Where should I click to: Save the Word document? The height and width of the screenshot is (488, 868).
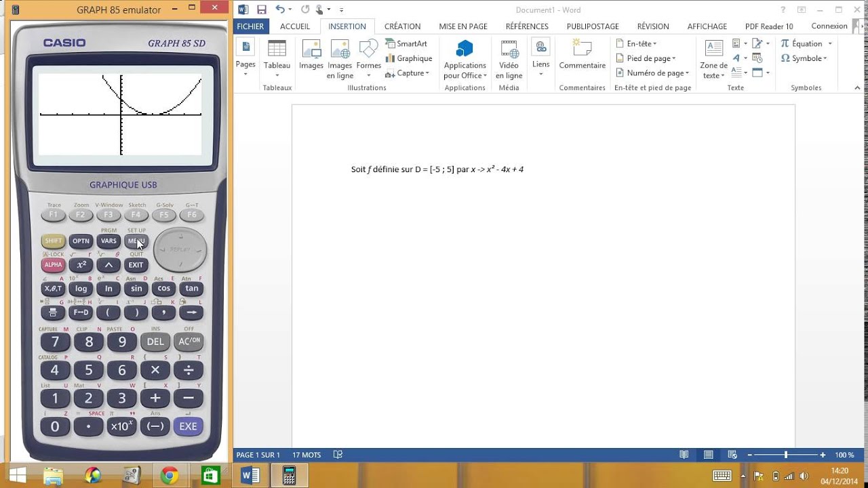point(261,9)
